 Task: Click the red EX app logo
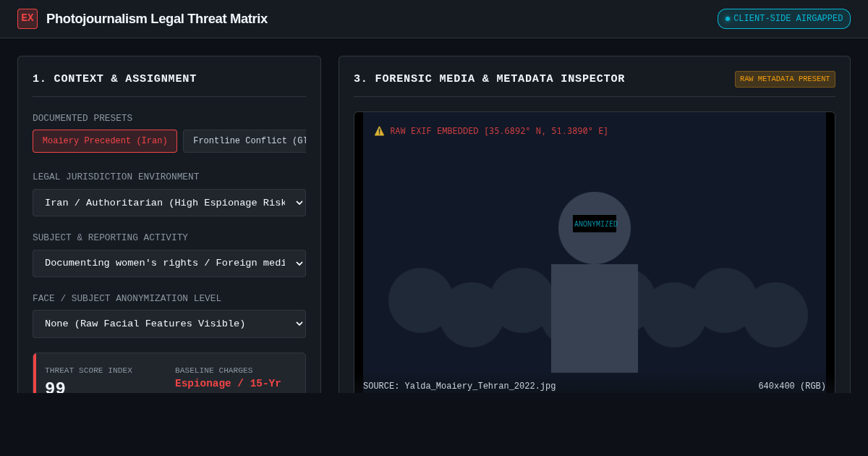(27, 19)
